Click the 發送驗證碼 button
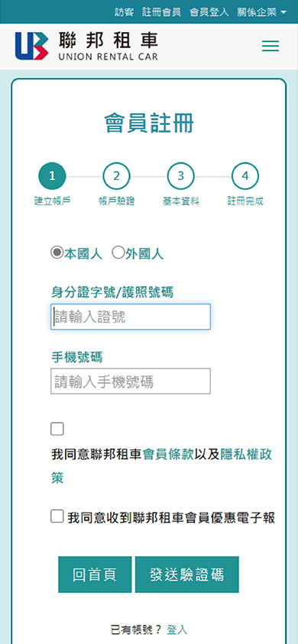The height and width of the screenshot is (644, 298). tap(187, 574)
